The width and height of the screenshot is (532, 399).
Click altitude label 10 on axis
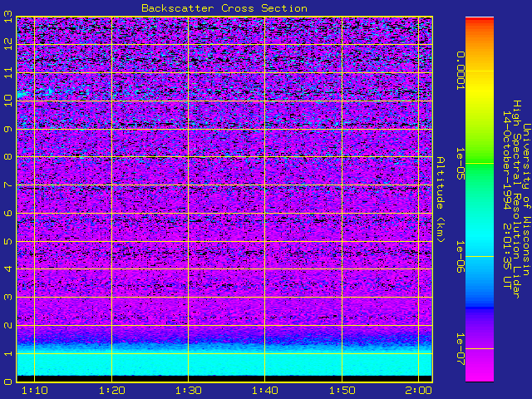(x=7, y=101)
